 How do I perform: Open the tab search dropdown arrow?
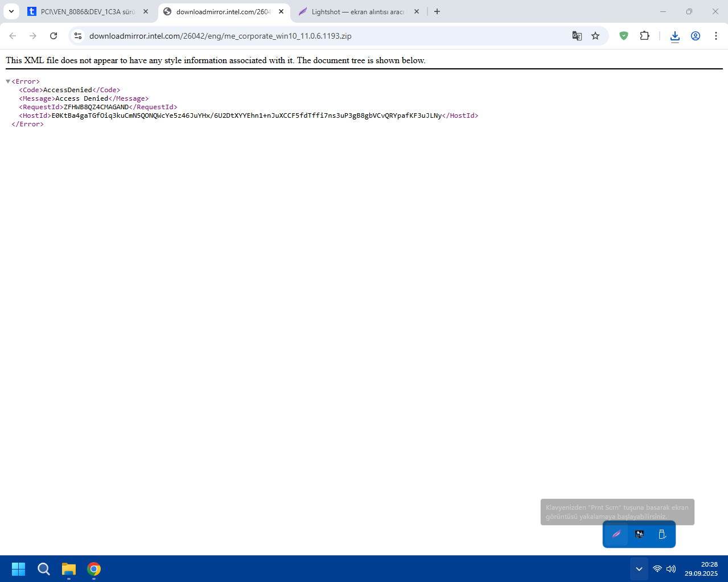tap(11, 11)
